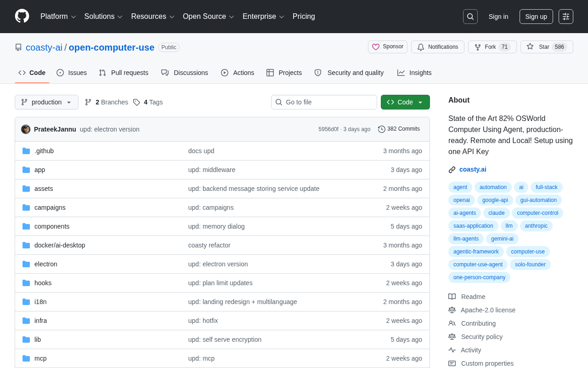Viewport: 588px width, 368px height.
Task: Click the scale icon beside Apache-2.0 license
Action: [452, 310]
